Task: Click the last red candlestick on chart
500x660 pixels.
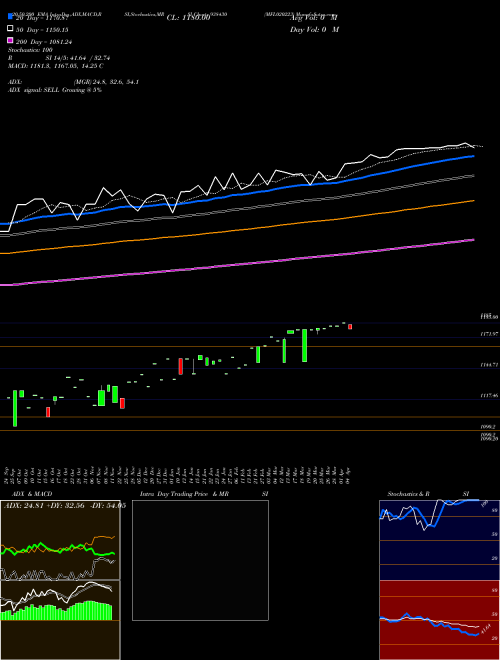Action: click(x=350, y=327)
